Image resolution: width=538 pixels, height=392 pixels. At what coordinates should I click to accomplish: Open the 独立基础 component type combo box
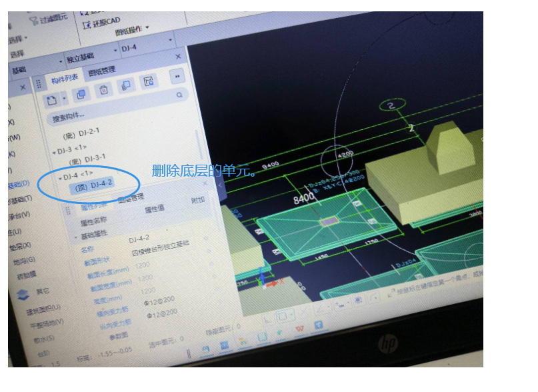[91, 56]
